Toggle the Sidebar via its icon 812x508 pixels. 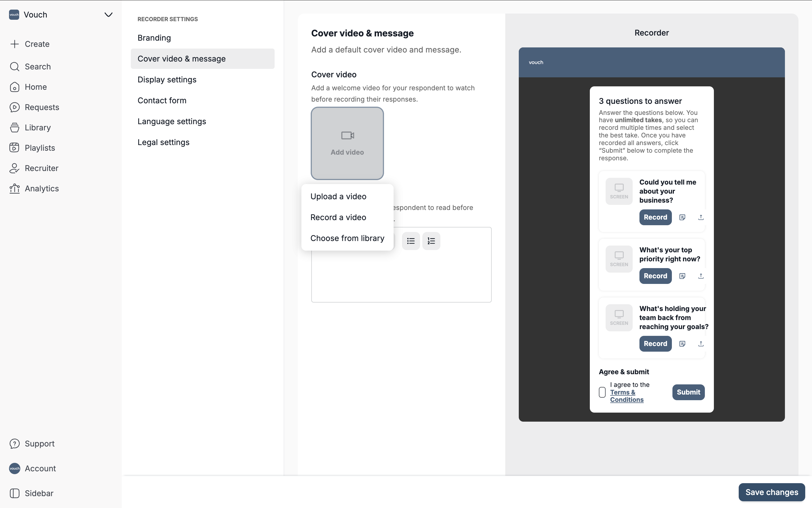point(14,493)
